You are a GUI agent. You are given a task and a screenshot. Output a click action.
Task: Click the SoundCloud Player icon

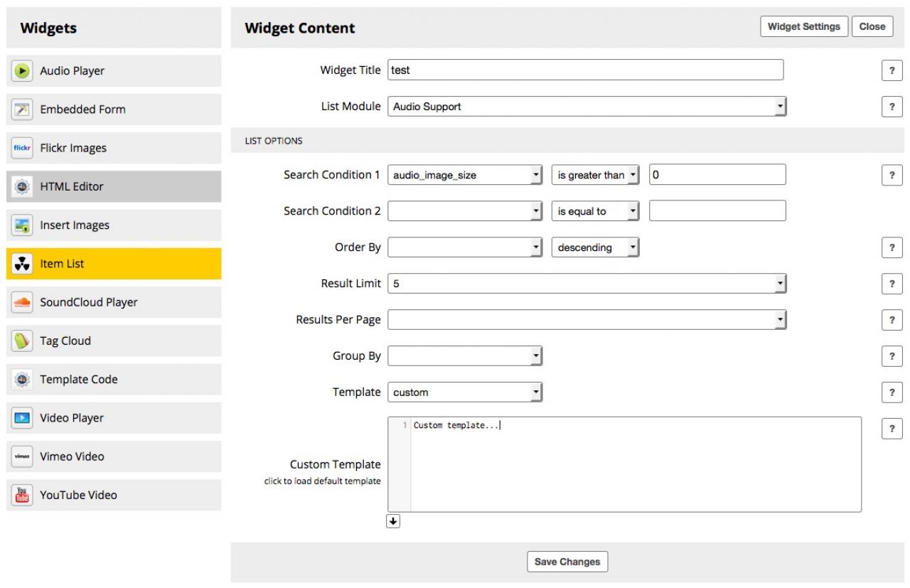point(22,302)
